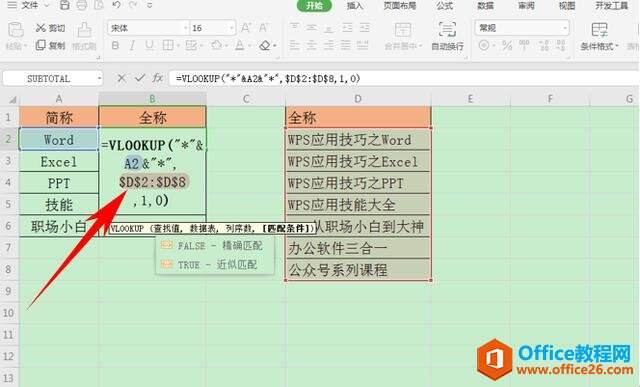The width and height of the screenshot is (640, 387).
Task: Click the redo arrow icon
Action: [x=133, y=5]
